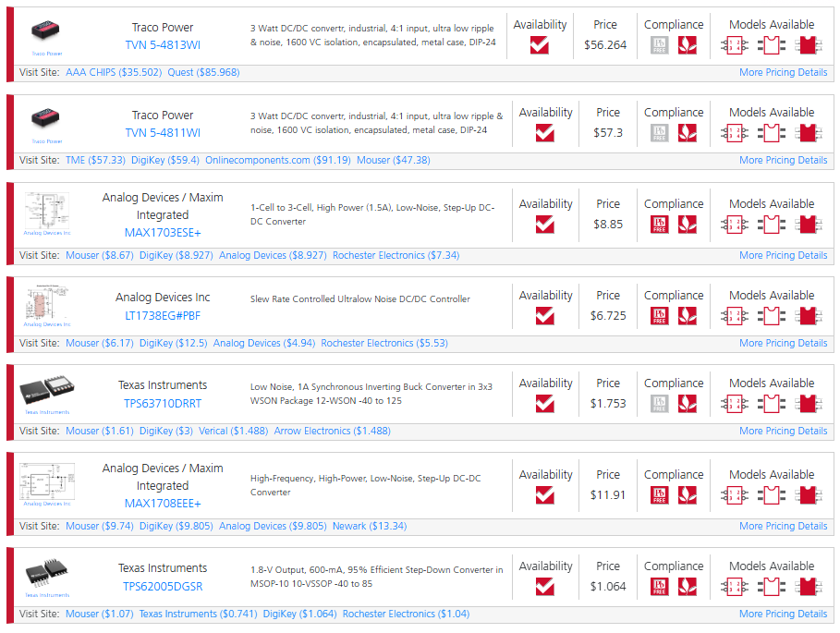The height and width of the screenshot is (633, 840).
Task: Open More Pricing Details for TPS62005DGSR
Action: (784, 614)
